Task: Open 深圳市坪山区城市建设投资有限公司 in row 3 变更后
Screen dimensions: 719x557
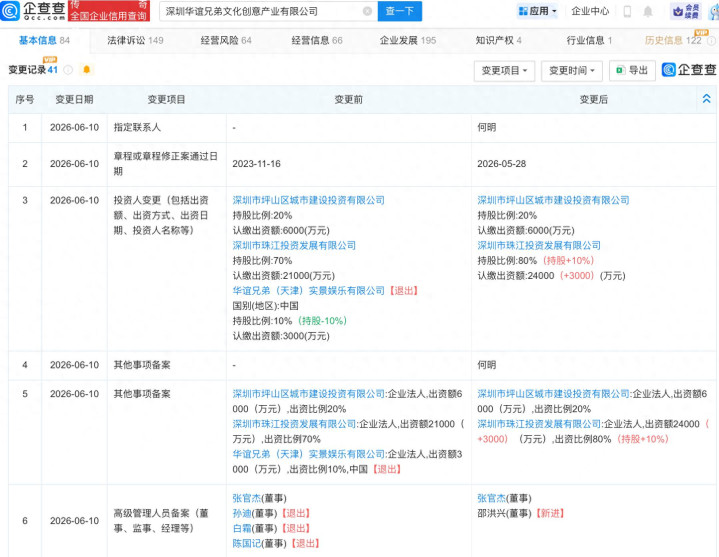Action: point(553,200)
